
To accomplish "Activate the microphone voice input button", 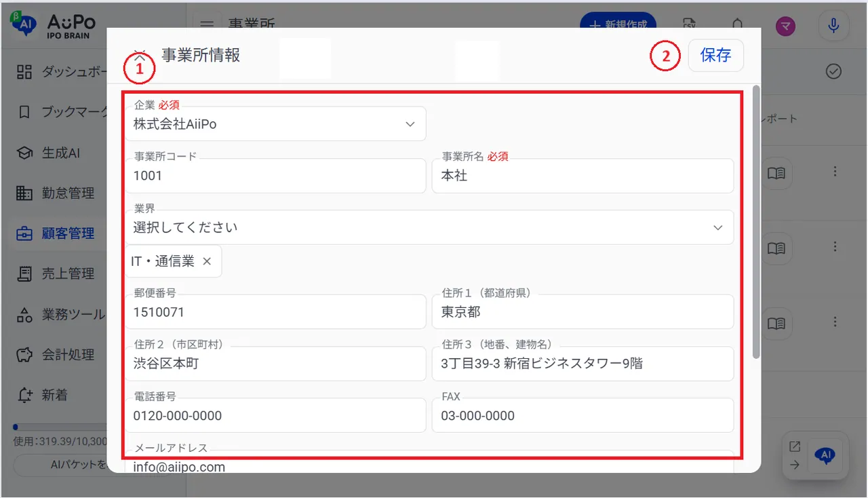I will pos(833,26).
